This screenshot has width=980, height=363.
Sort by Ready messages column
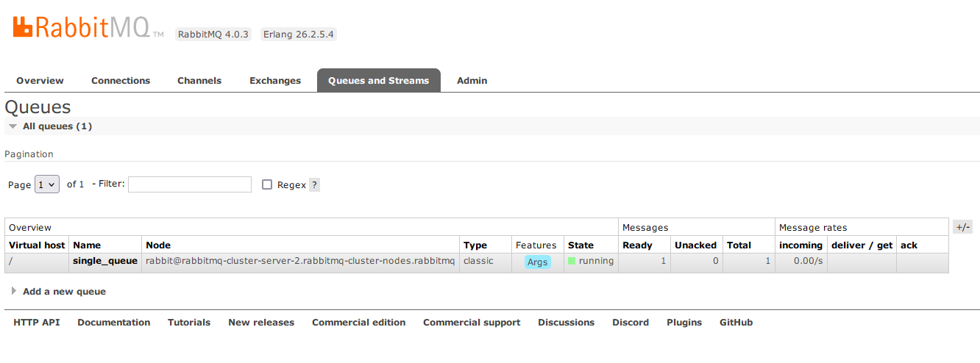pos(637,245)
